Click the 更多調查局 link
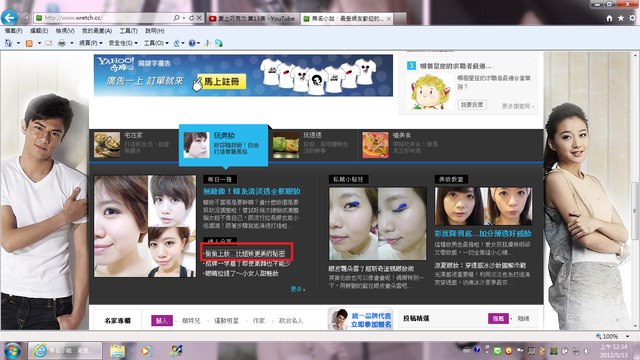Viewport: 640px width, 360px height. [x=518, y=106]
